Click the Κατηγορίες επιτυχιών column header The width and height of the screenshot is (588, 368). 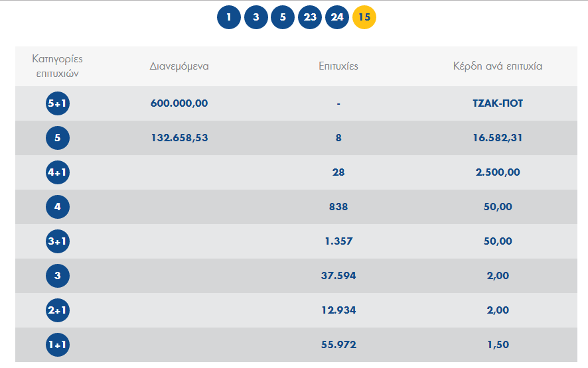pos(58,66)
